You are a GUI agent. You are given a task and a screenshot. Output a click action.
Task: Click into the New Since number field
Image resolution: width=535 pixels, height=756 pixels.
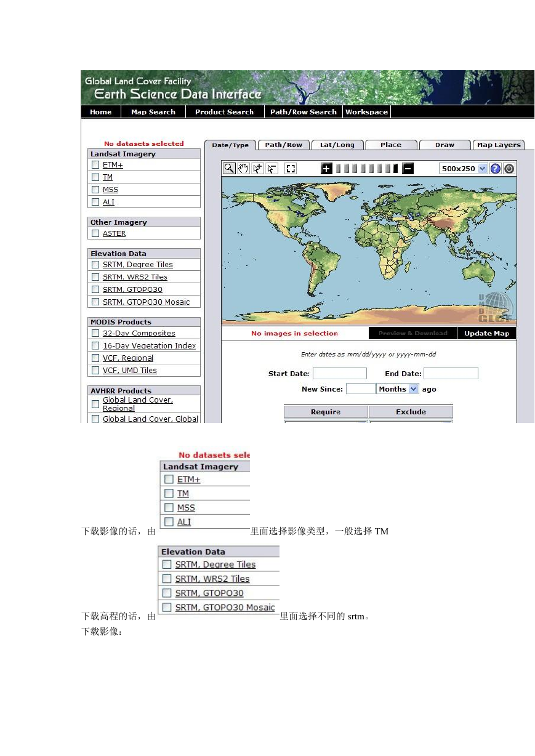click(361, 389)
